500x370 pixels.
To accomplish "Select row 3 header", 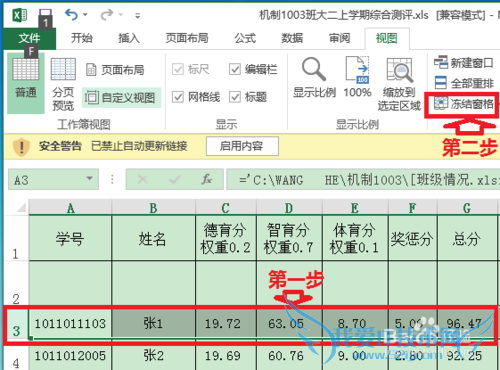I will [x=16, y=323].
